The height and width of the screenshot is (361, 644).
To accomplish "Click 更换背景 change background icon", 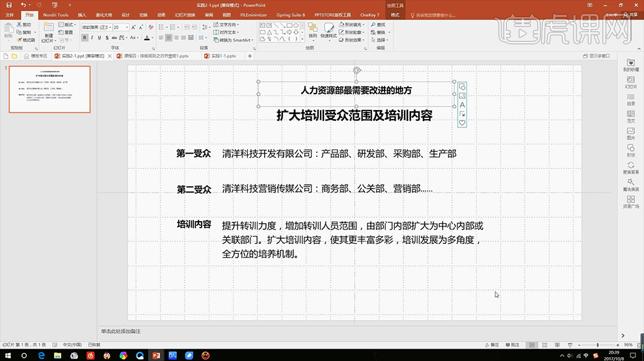I will coord(631,168).
